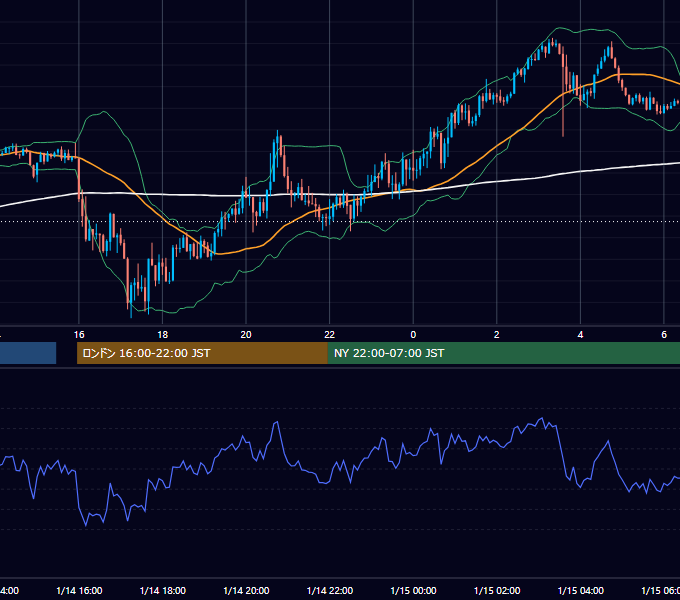680x600 pixels.
Task: Click the 1/15 00:00 date label
Action: click(413, 590)
